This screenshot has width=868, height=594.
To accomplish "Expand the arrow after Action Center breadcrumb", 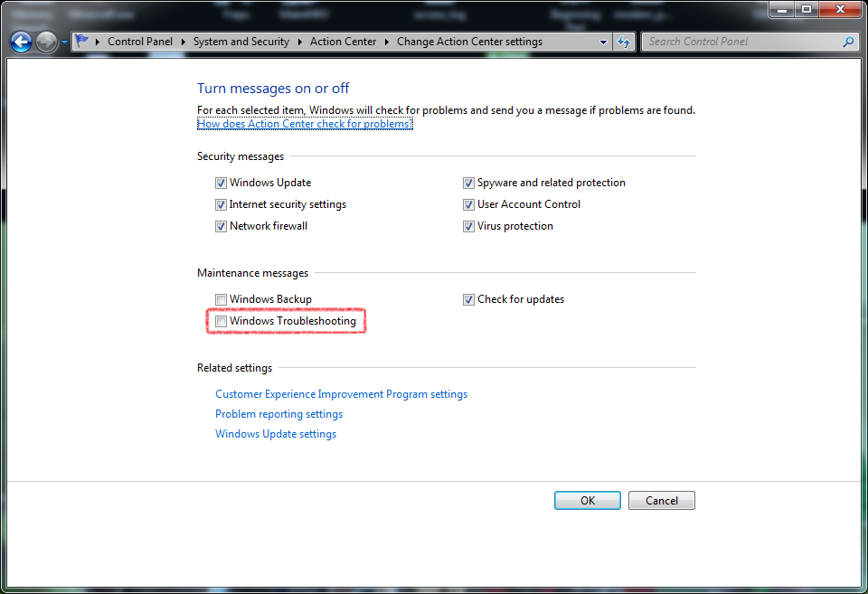I will 387,42.
